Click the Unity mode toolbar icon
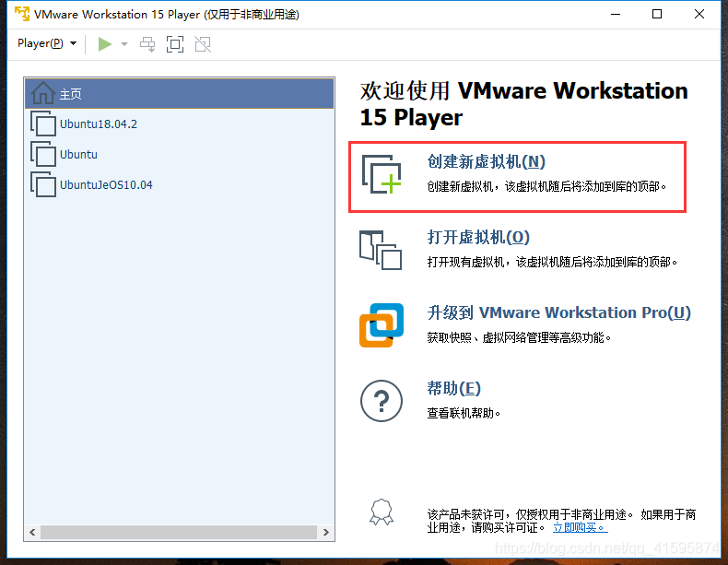728x565 pixels. [x=203, y=44]
